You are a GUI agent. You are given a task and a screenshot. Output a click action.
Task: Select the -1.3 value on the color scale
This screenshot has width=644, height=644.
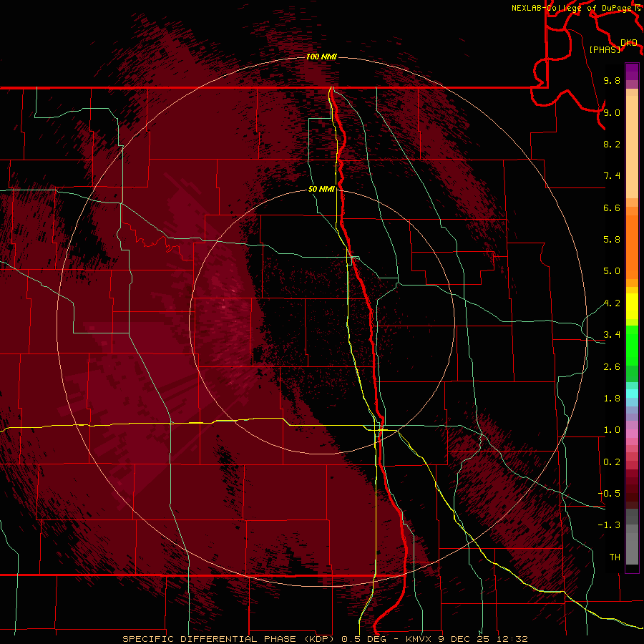tap(609, 525)
